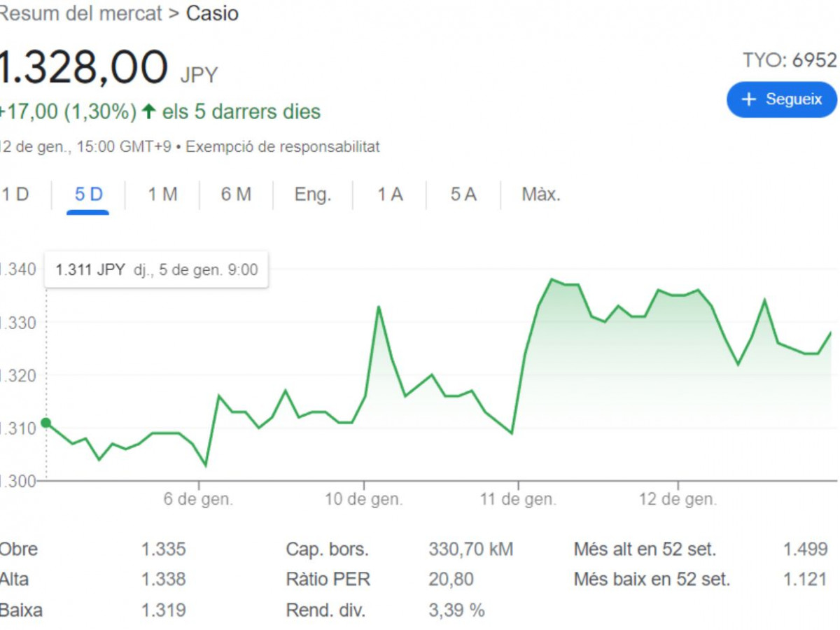
Task: Click the Segueix follow button
Action: pos(782,99)
